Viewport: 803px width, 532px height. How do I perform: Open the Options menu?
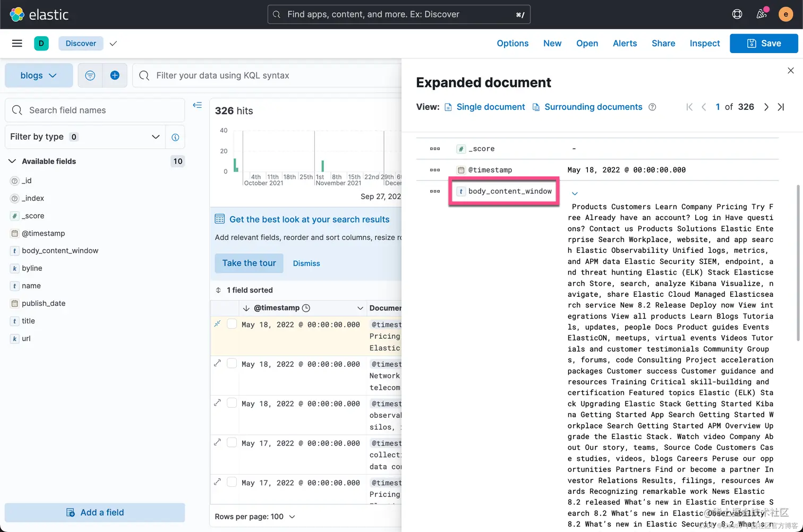click(512, 44)
